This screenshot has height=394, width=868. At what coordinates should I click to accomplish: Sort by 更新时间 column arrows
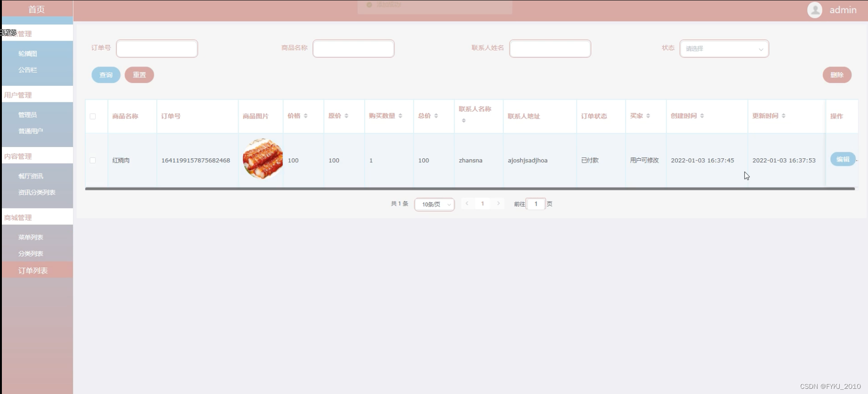(x=784, y=116)
